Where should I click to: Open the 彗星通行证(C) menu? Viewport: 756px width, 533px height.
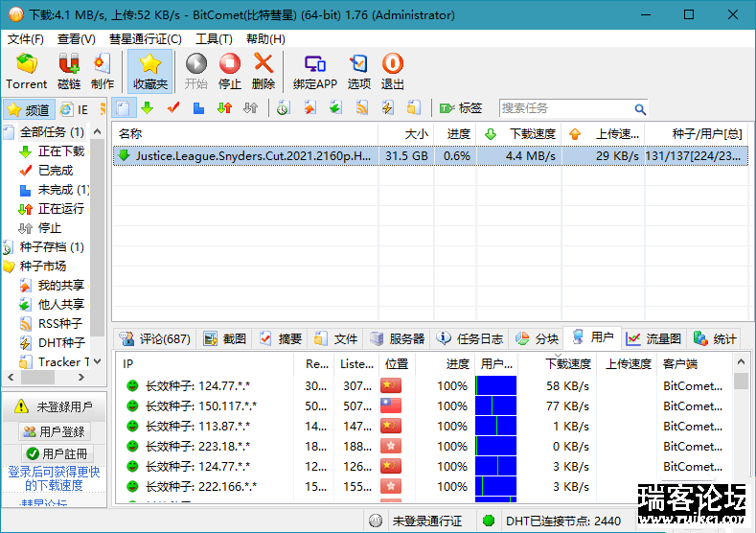point(145,39)
